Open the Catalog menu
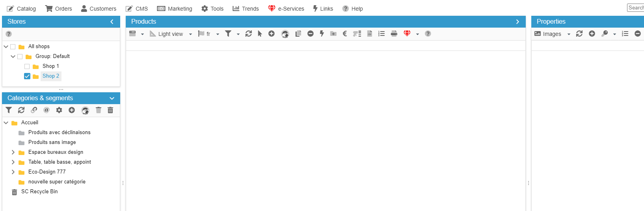Image resolution: width=644 pixels, height=211 pixels. click(x=22, y=9)
